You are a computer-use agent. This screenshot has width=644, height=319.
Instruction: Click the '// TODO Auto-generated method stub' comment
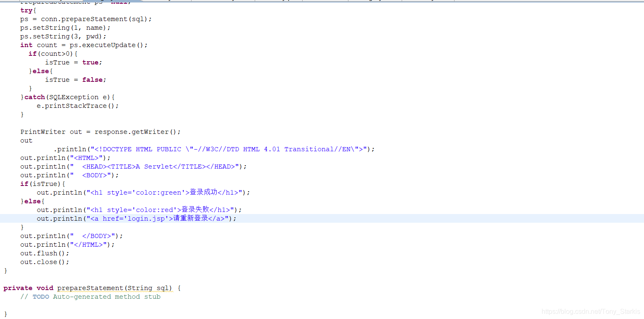click(x=90, y=297)
